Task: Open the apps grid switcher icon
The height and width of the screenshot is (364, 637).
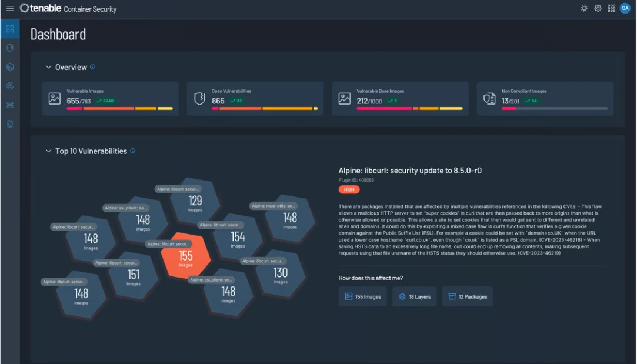Action: point(611,8)
